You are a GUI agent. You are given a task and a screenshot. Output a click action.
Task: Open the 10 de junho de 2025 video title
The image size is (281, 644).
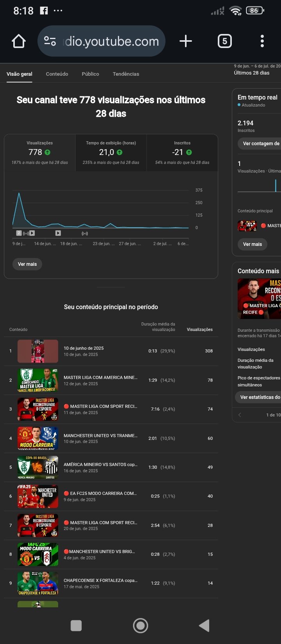tap(84, 348)
